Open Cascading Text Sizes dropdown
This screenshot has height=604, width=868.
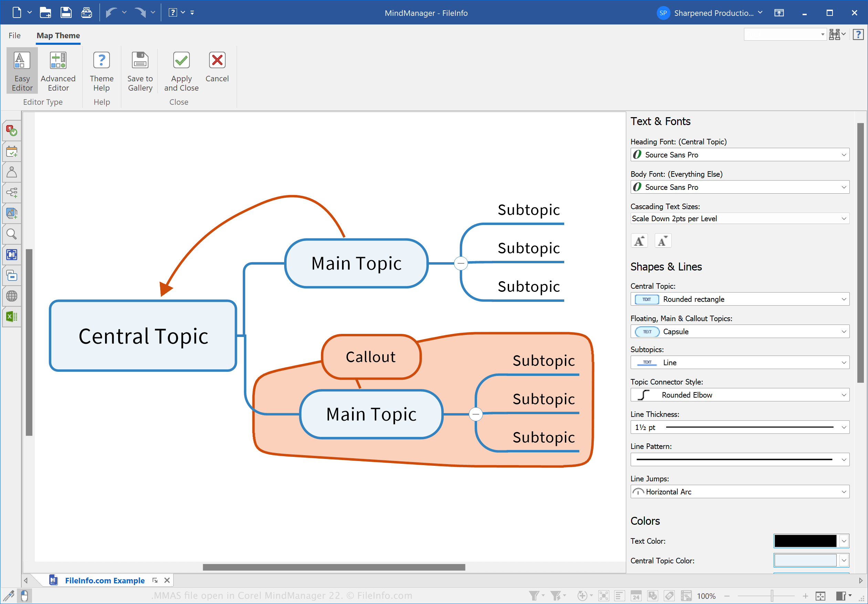[x=740, y=218]
